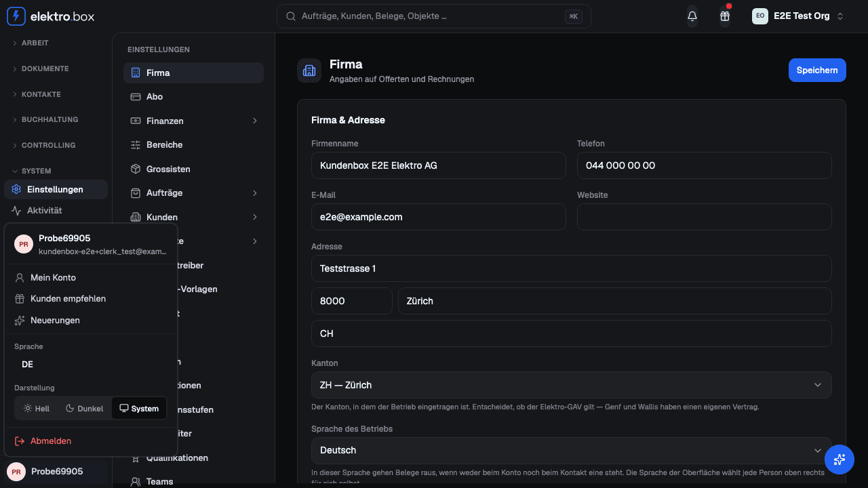This screenshot has height=488, width=868.
Task: Open the notifications bell
Action: (x=692, y=16)
